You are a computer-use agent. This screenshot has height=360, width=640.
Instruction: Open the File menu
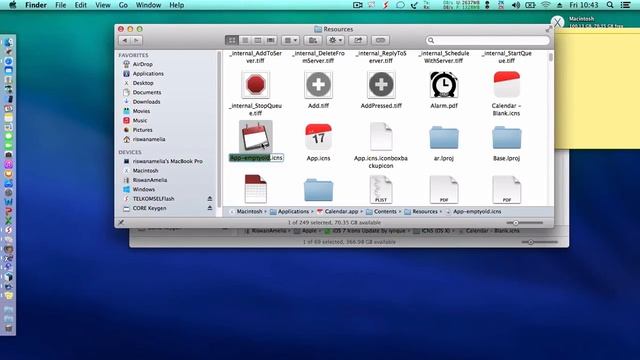click(60, 5)
